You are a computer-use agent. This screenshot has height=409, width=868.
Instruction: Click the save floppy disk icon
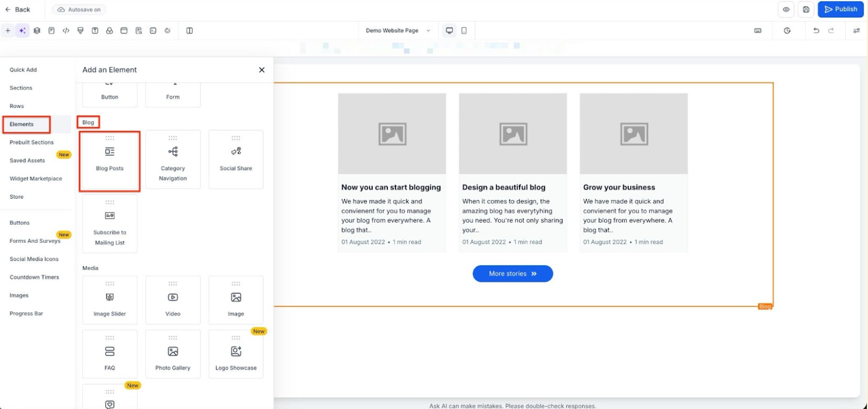click(806, 9)
